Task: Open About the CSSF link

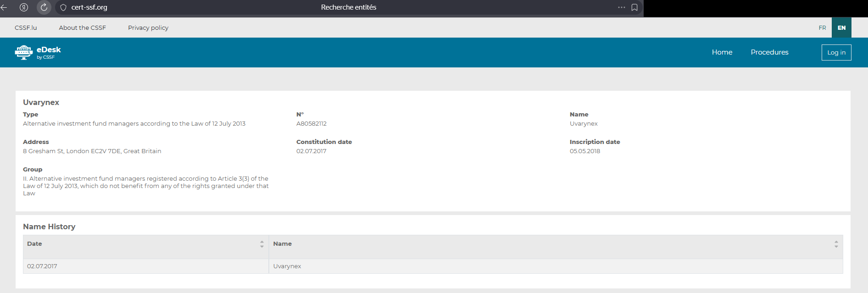Action: [x=83, y=28]
